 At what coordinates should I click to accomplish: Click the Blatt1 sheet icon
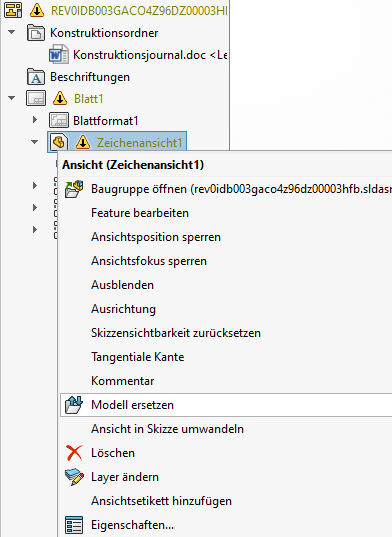pyautogui.click(x=36, y=99)
